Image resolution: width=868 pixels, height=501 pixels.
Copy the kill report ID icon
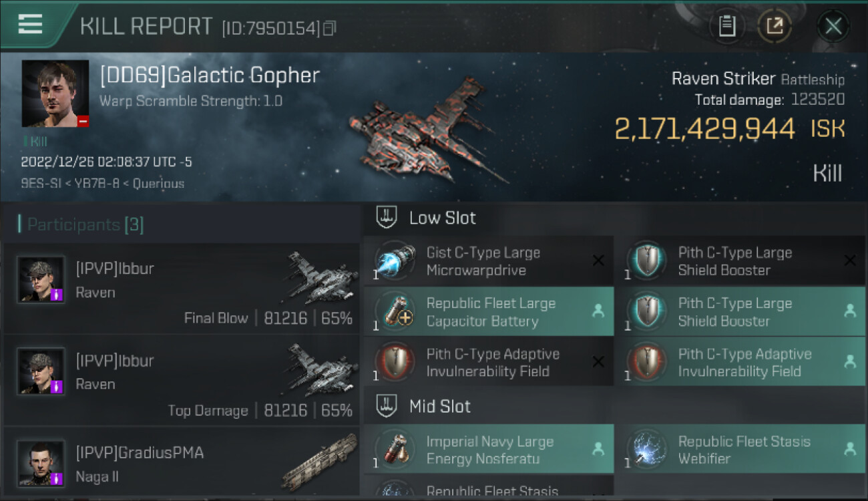(x=329, y=28)
